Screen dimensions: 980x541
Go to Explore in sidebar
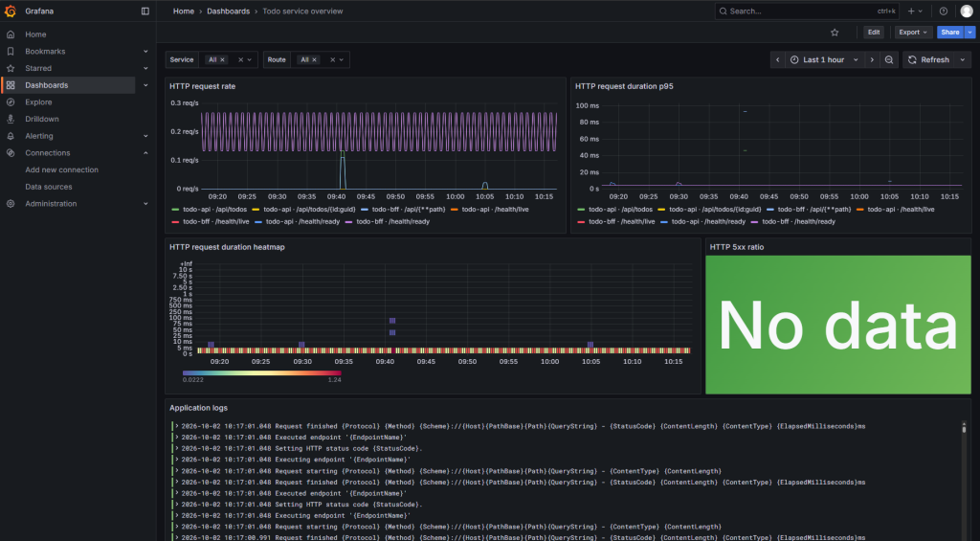point(38,101)
